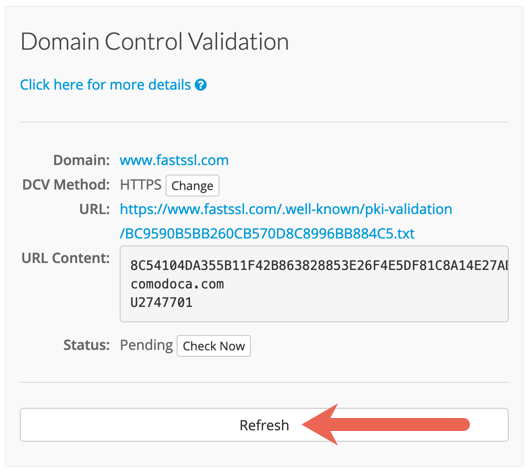Click the Refresh button
Screen dimensions: 530x475
click(264, 425)
